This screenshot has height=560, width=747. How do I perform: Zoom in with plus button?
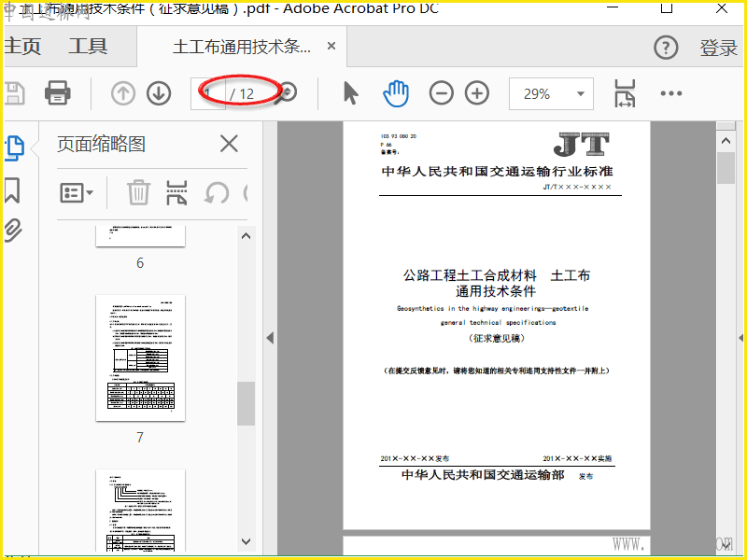pyautogui.click(x=477, y=92)
